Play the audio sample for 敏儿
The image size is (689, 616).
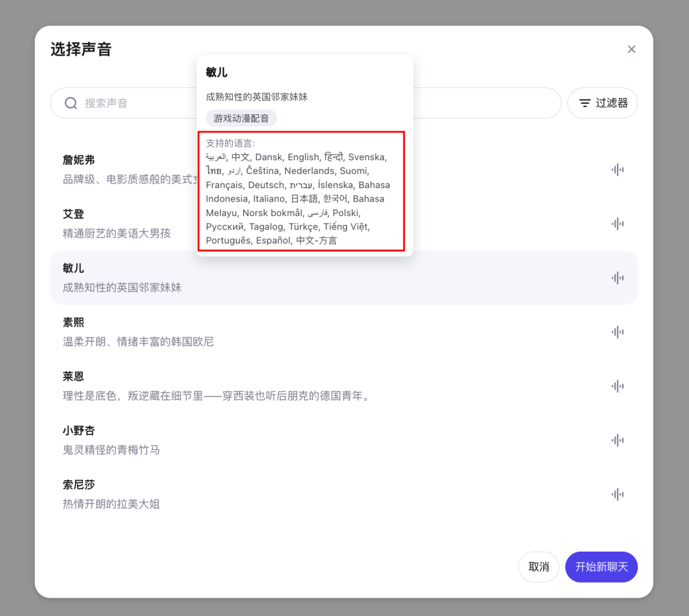point(617,277)
